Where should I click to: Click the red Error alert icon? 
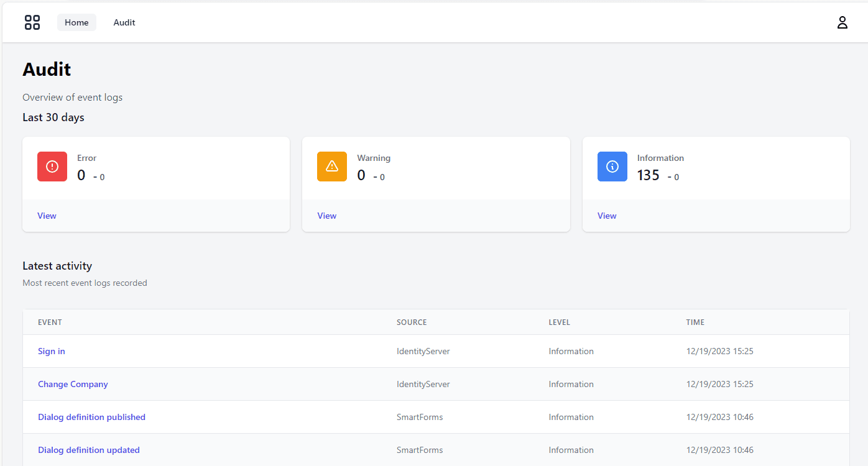pyautogui.click(x=52, y=167)
